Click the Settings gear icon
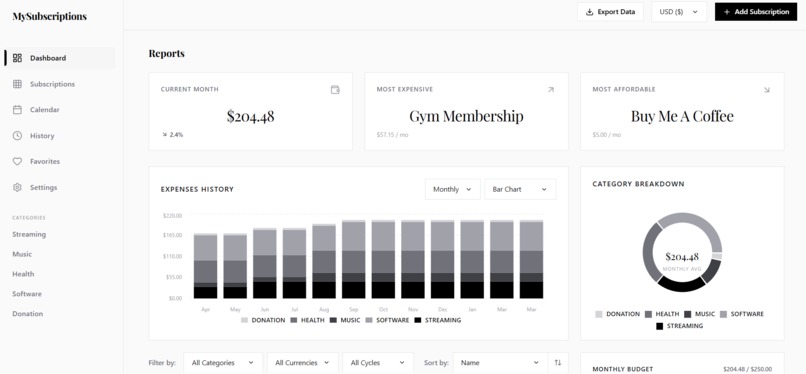The image size is (806, 374). [x=17, y=188]
